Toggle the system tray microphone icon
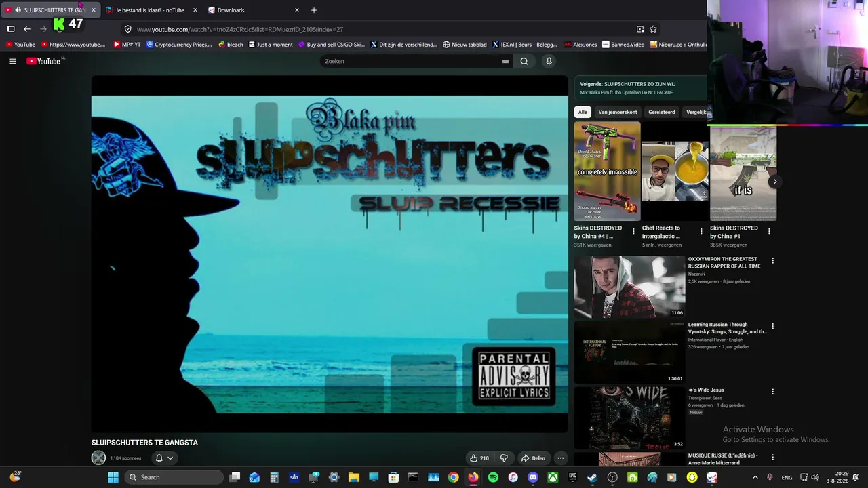The image size is (868, 488). (x=770, y=477)
